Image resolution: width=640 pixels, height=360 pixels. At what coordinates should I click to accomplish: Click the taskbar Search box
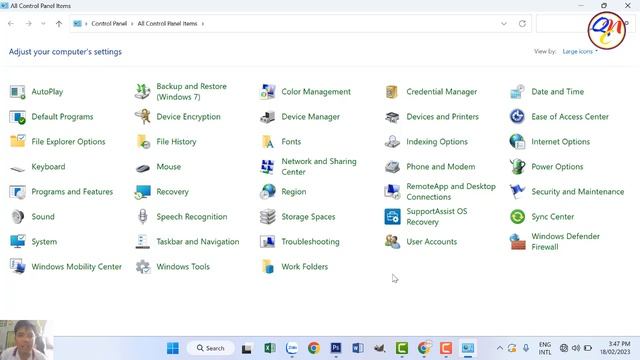211,348
